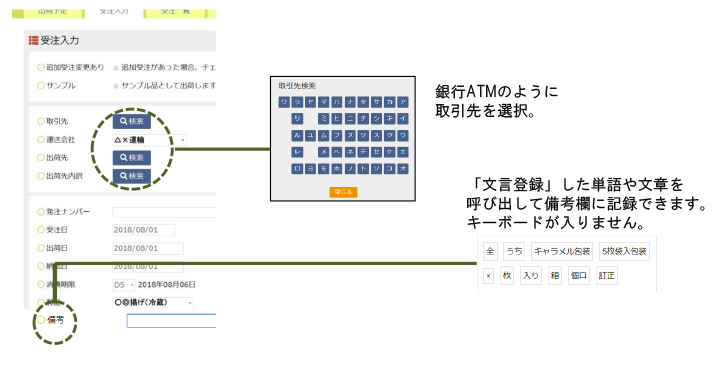Select the ア kana key in 取引先検索
This screenshot has width=714, height=380.
pyautogui.click(x=403, y=102)
